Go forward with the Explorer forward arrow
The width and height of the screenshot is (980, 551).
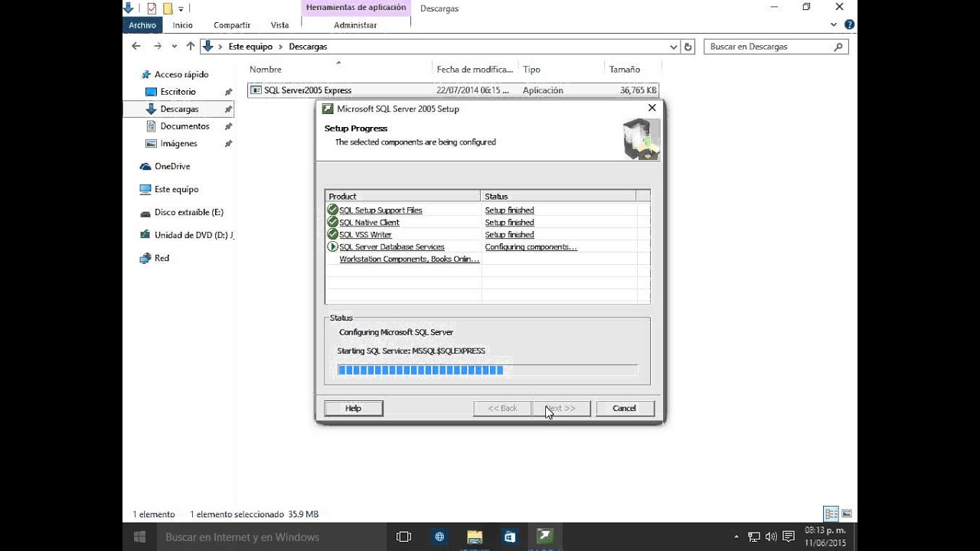158,47
